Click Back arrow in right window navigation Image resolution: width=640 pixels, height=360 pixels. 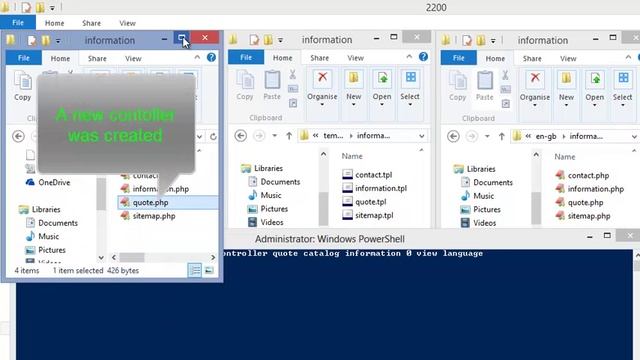pos(453,136)
